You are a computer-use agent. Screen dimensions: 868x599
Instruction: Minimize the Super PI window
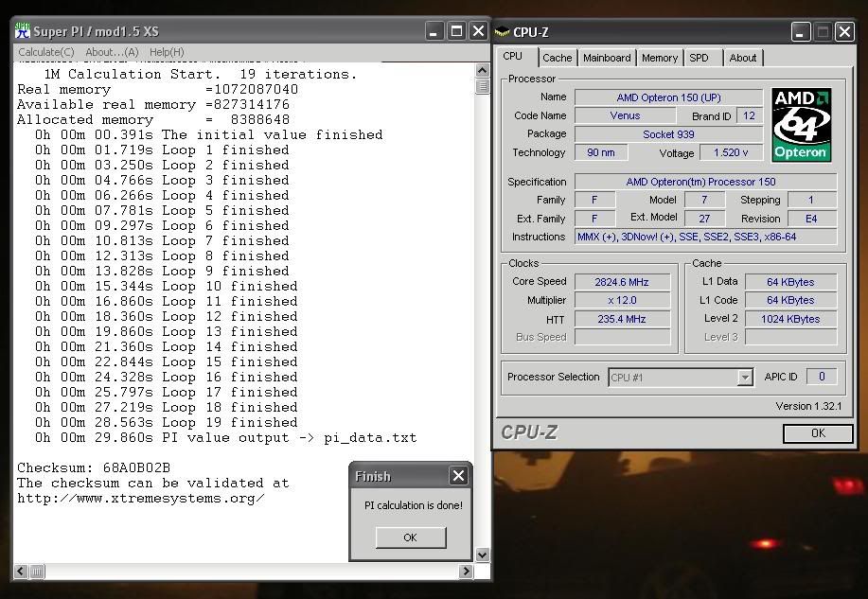tap(434, 31)
